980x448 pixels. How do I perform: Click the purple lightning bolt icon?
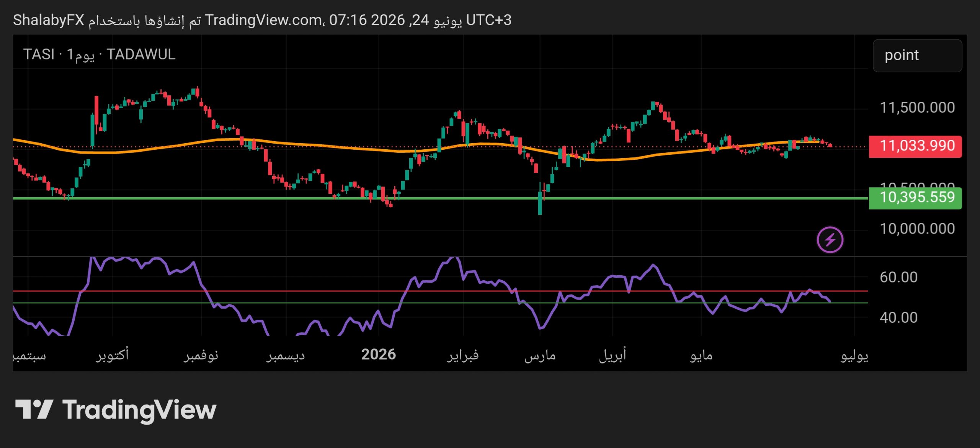(830, 240)
